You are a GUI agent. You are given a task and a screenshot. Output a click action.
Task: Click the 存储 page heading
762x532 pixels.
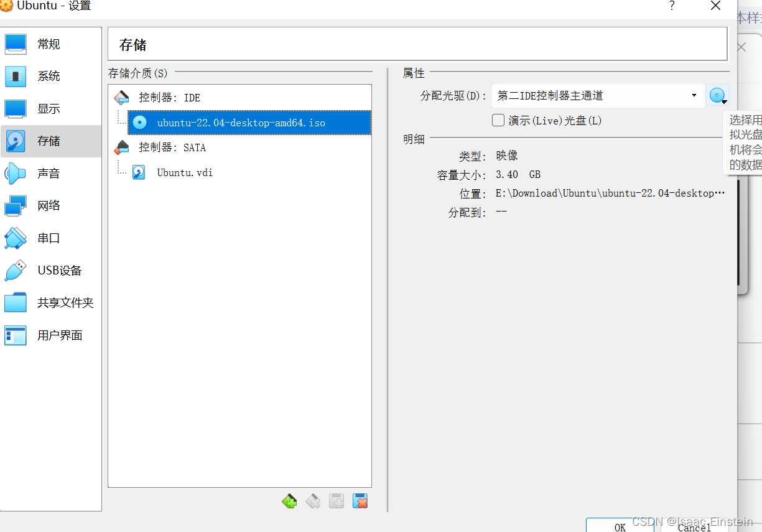(133, 45)
